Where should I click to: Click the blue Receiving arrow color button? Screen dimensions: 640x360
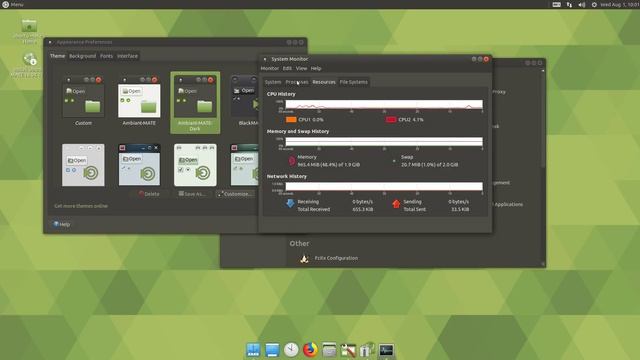click(290, 203)
